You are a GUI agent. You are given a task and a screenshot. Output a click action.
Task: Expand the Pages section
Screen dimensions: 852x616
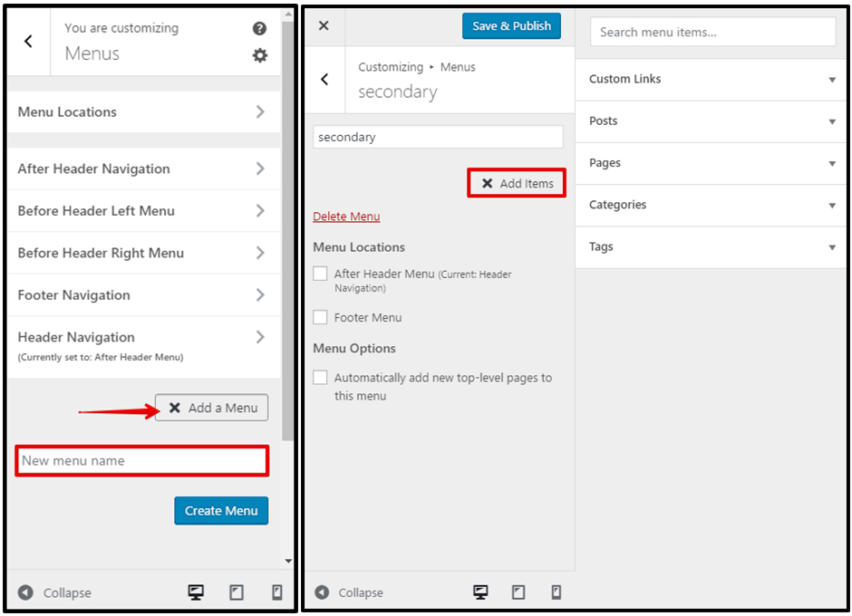pos(711,163)
